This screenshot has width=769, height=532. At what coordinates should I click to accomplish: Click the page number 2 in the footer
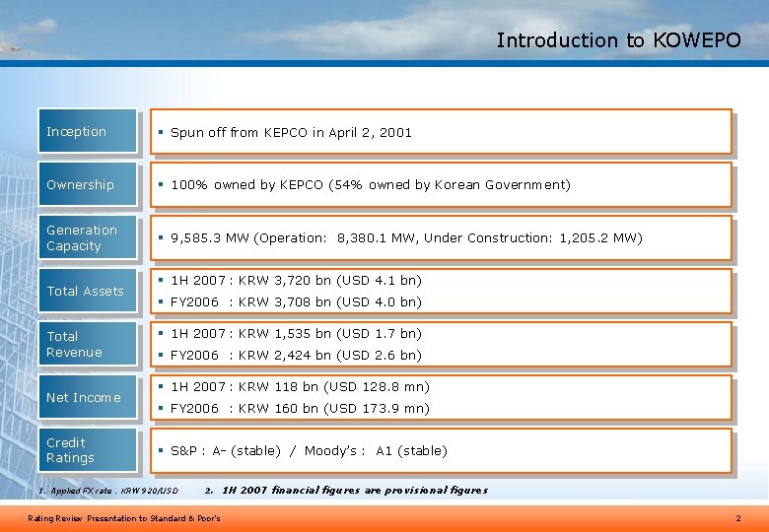click(x=738, y=518)
